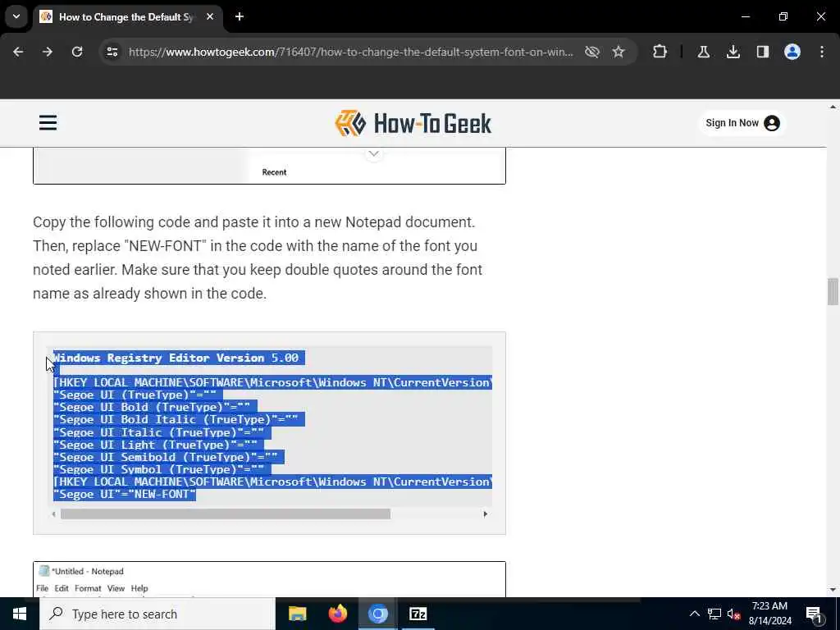The height and width of the screenshot is (630, 840).
Task: Bookmark this page with the star
Action: click(619, 52)
